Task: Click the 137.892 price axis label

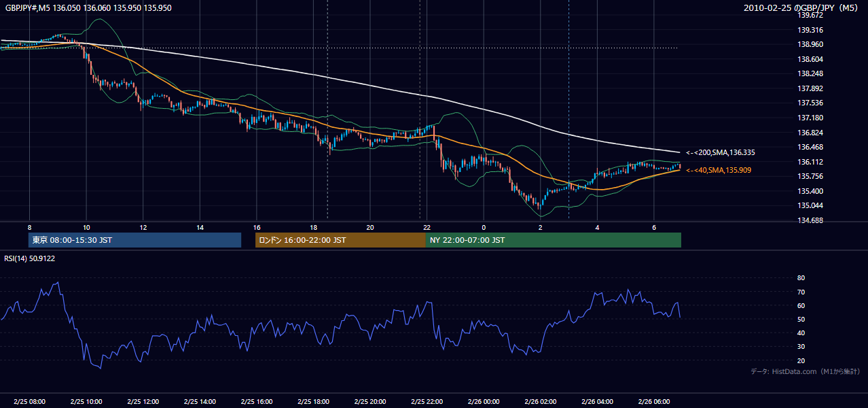Action: point(811,88)
